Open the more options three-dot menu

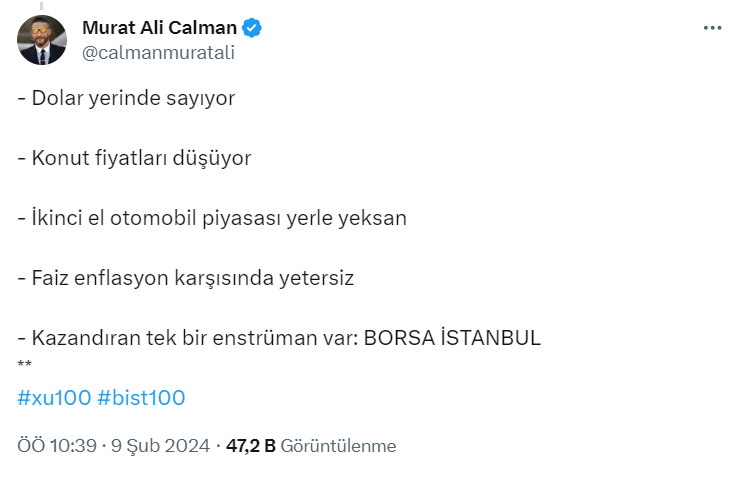[712, 28]
